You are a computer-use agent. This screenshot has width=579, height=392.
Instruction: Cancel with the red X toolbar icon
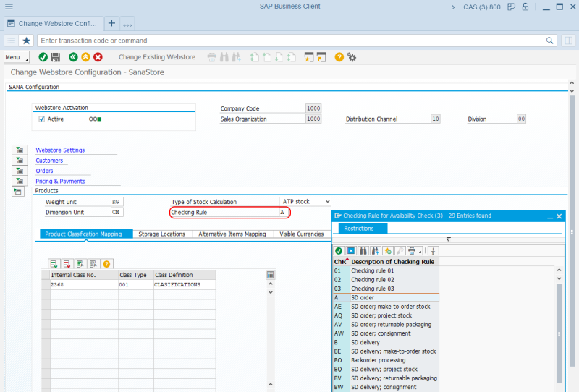tap(98, 57)
